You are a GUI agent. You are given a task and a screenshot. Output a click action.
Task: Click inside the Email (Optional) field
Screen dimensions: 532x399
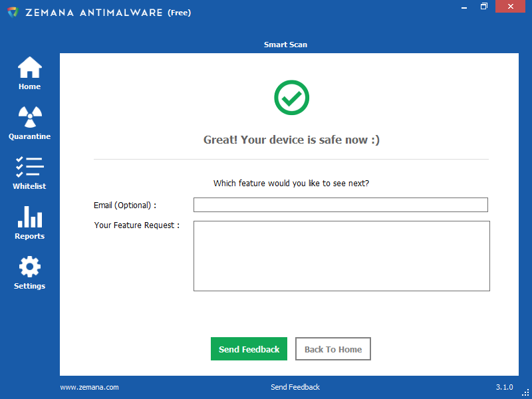pyautogui.click(x=340, y=204)
